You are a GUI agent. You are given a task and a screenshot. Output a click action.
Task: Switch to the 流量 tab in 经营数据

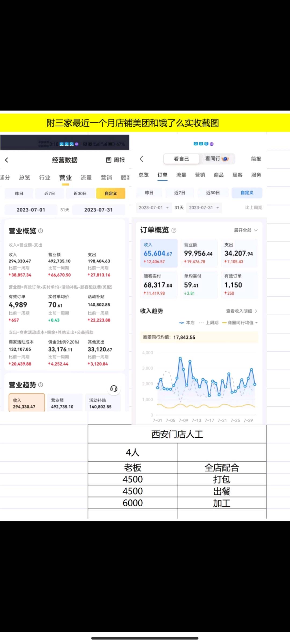click(86, 178)
